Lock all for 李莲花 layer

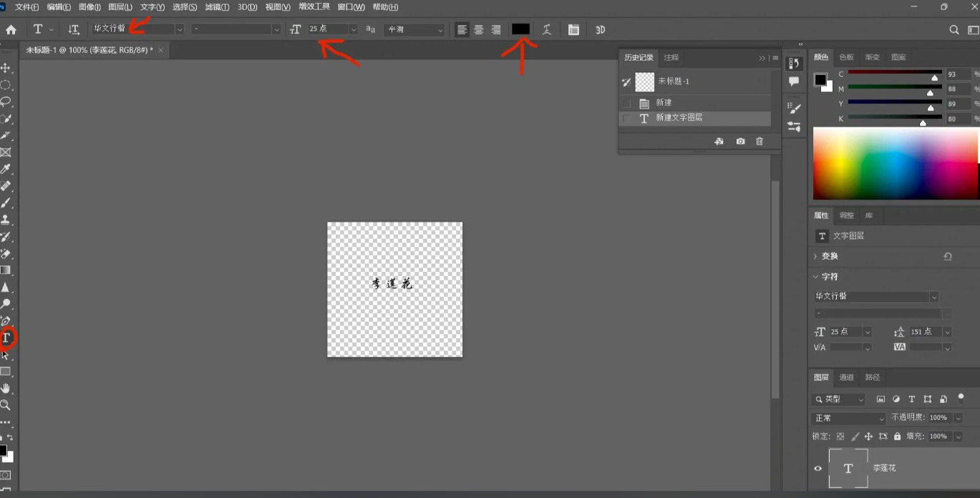pyautogui.click(x=897, y=436)
